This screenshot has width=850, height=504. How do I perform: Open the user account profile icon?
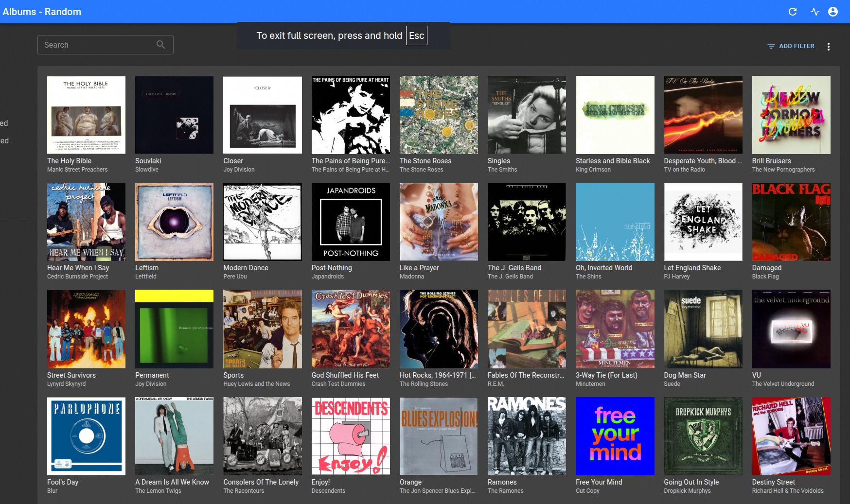pyautogui.click(x=833, y=12)
